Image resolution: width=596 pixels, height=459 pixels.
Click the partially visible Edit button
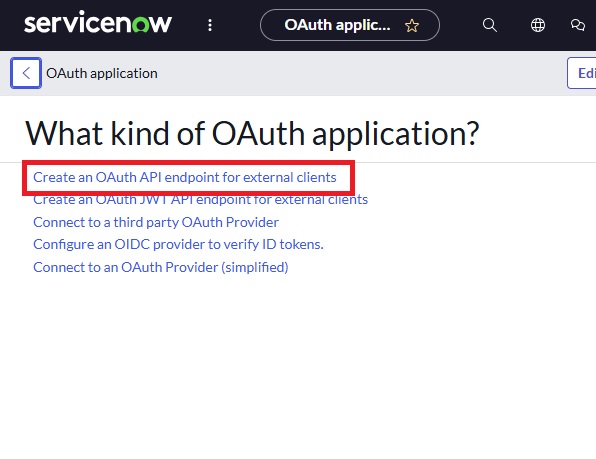(582, 73)
